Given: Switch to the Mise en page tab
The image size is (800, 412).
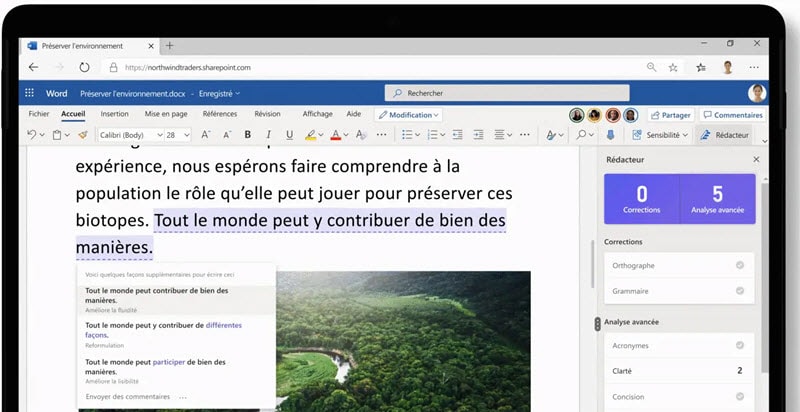Looking at the screenshot, I should click(x=166, y=114).
